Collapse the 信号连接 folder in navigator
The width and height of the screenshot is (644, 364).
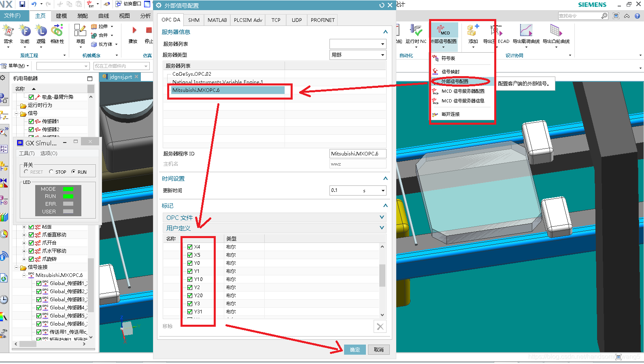[17, 267]
